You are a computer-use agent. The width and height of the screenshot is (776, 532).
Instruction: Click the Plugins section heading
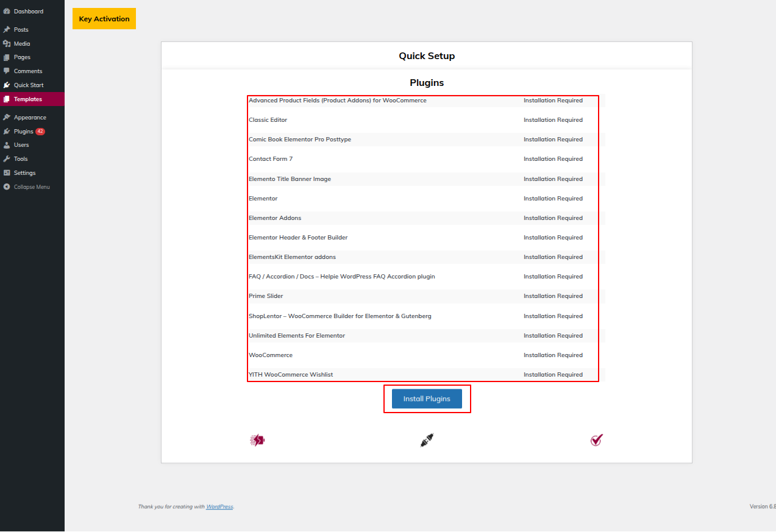(427, 83)
